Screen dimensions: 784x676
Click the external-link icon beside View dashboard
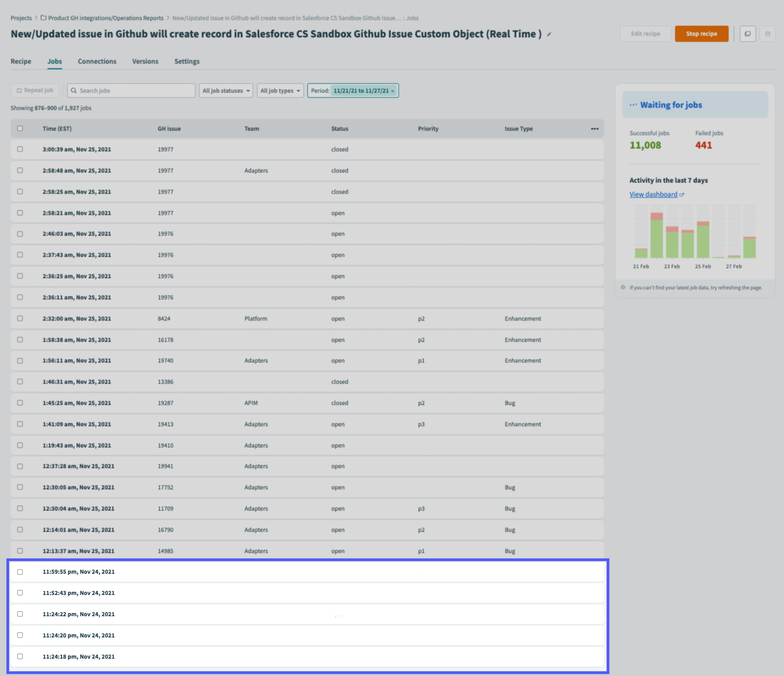(x=682, y=194)
